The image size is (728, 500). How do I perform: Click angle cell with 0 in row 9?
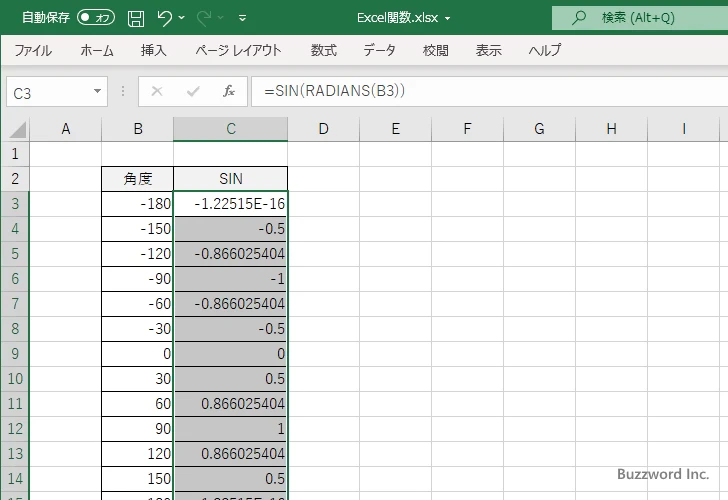point(137,354)
